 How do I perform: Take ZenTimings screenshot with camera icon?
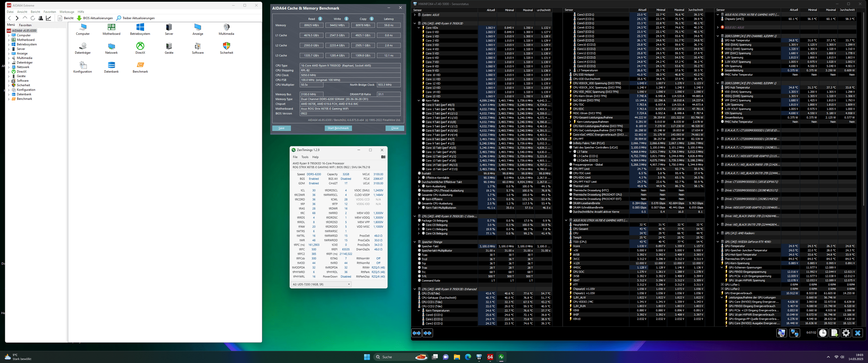(x=383, y=157)
